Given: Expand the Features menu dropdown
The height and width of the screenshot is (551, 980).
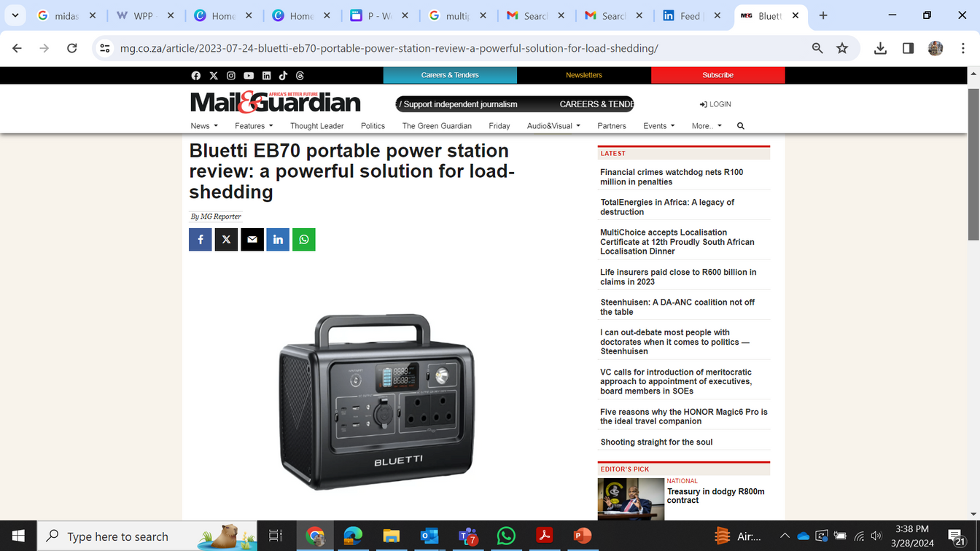Looking at the screenshot, I should click(x=254, y=126).
